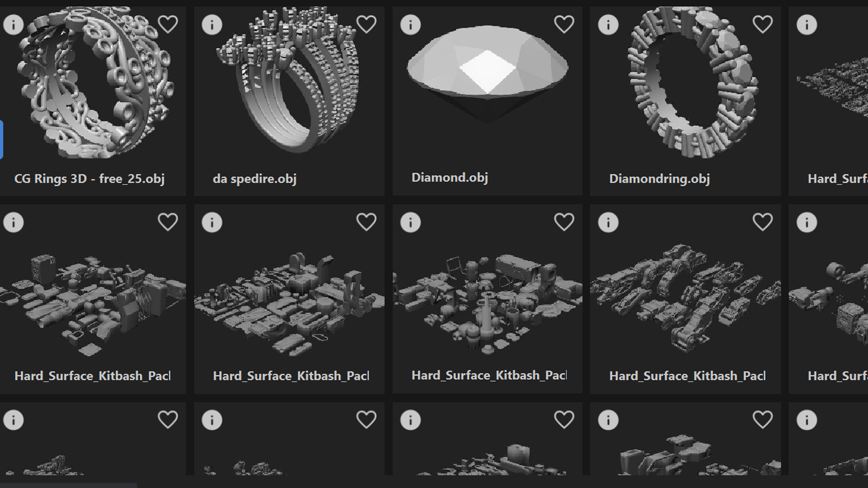Click the blue tab on left edge
This screenshot has height=488, width=868.
[1, 140]
